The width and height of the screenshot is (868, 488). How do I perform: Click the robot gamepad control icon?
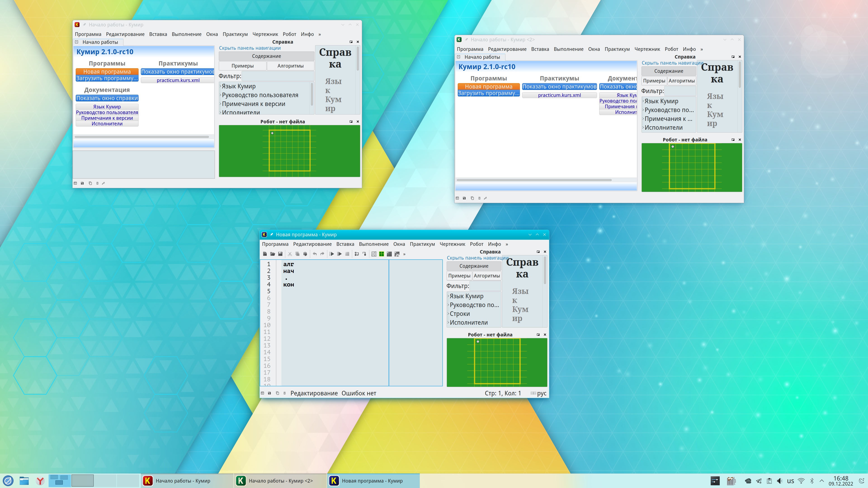[x=397, y=254]
